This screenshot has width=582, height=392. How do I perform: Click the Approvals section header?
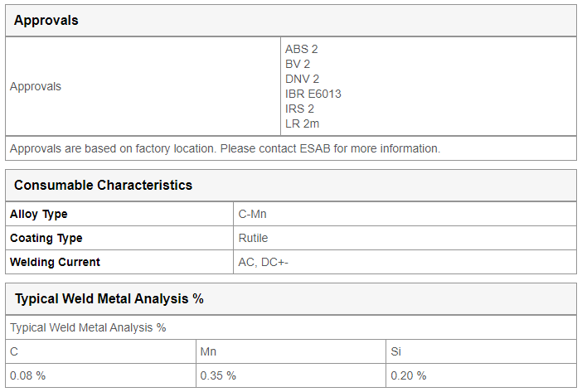[46, 21]
